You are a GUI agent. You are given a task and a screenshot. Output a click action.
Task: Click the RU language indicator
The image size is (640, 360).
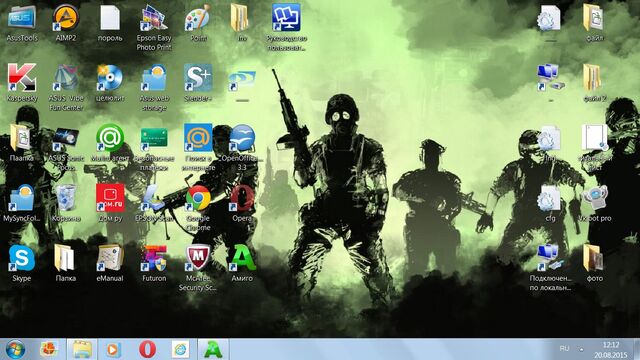564,349
